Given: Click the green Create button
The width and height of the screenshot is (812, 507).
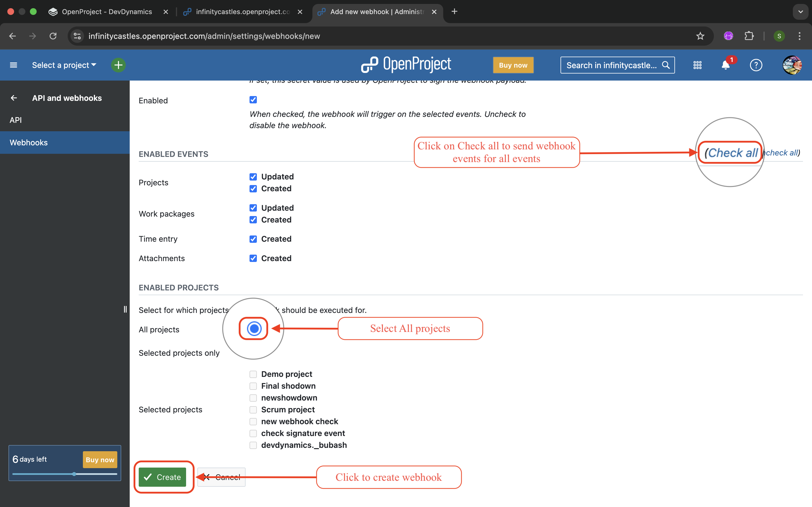Looking at the screenshot, I should coord(162,477).
